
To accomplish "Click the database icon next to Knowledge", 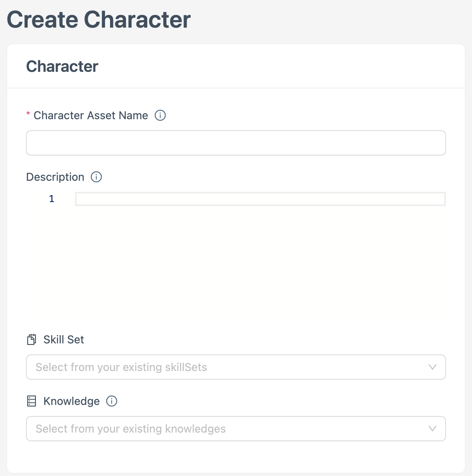I will (32, 401).
